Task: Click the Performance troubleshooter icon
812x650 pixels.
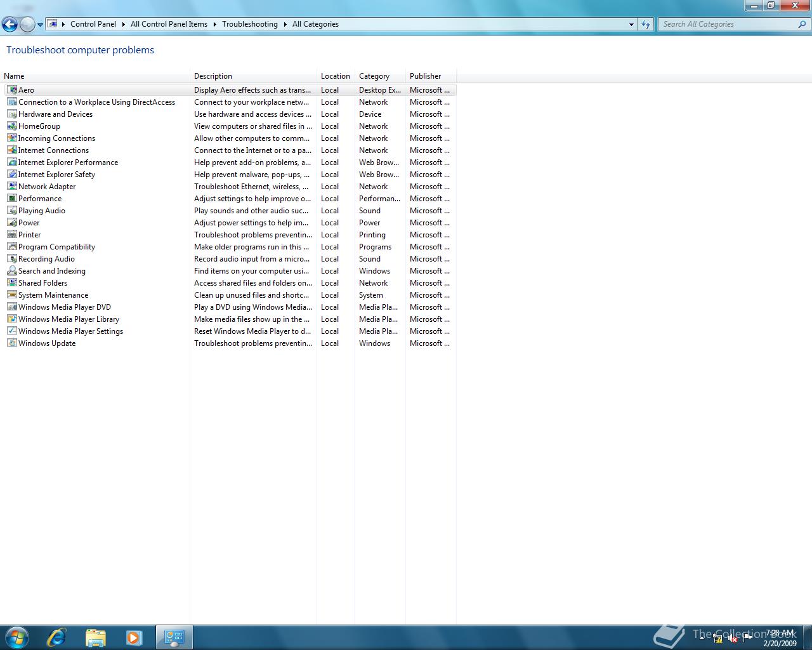Action: 12,199
